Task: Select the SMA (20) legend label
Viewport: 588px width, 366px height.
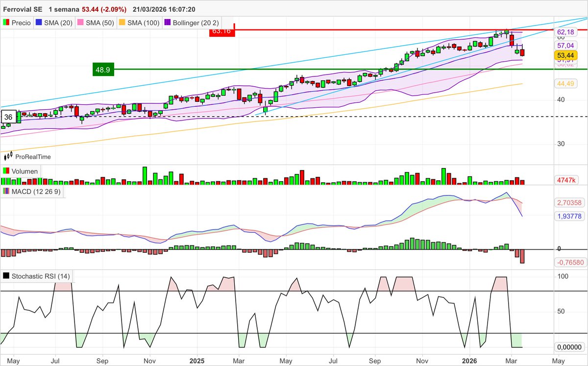Action: (58, 23)
